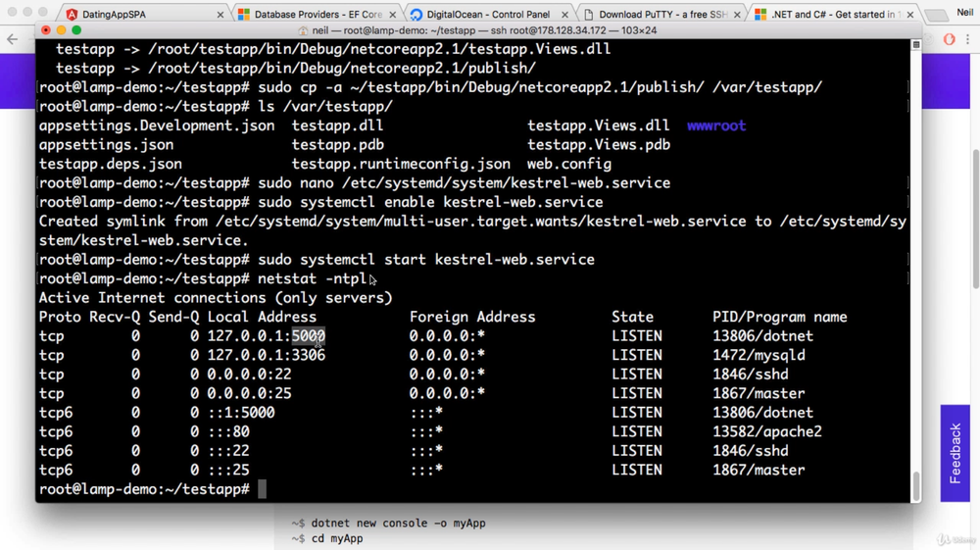
Task: Open the Feedback button on the webpage
Action: point(955,453)
